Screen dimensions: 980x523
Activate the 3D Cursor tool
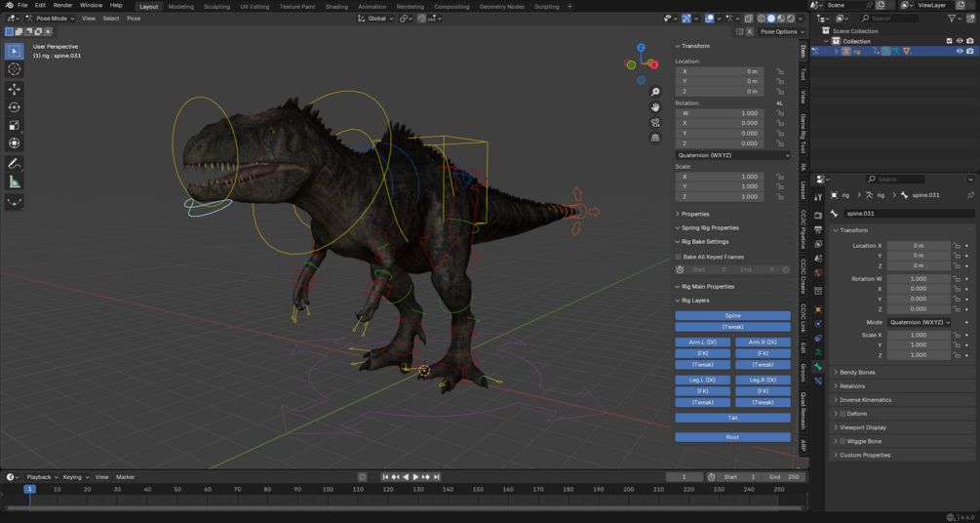15,69
